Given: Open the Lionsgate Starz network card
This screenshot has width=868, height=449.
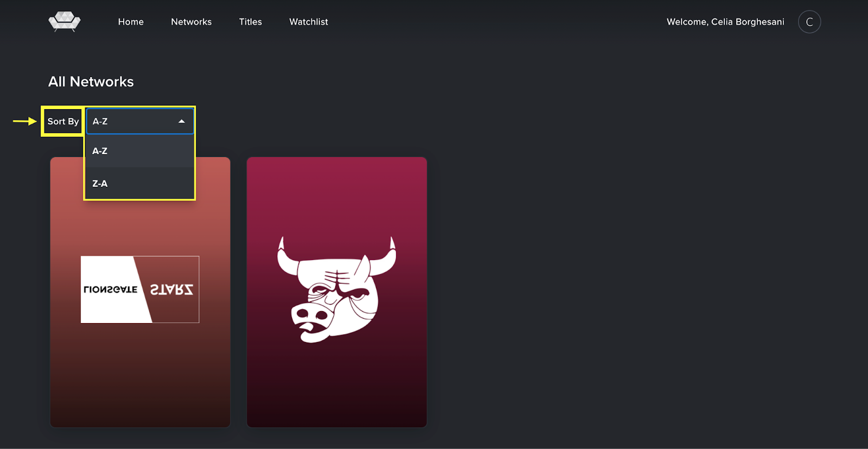Looking at the screenshot, I should coord(140,292).
